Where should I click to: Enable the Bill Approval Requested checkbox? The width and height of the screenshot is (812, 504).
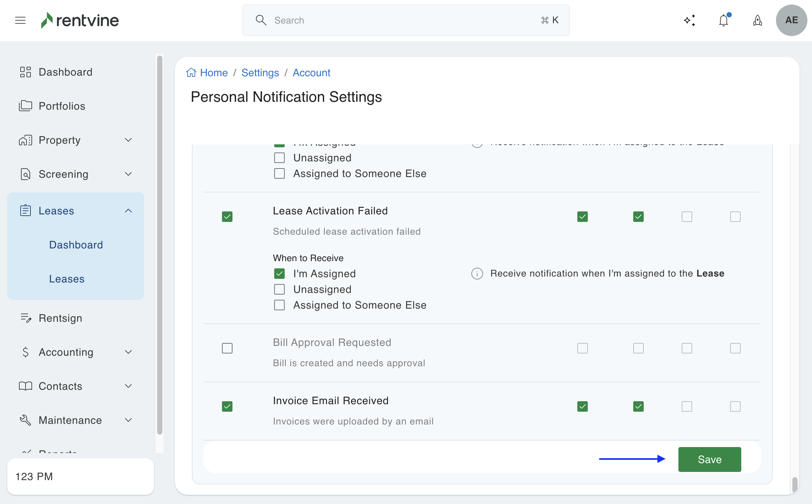point(227,348)
